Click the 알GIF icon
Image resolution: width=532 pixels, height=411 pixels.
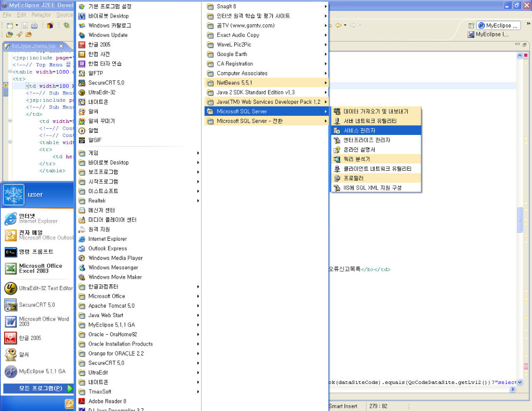82,140
